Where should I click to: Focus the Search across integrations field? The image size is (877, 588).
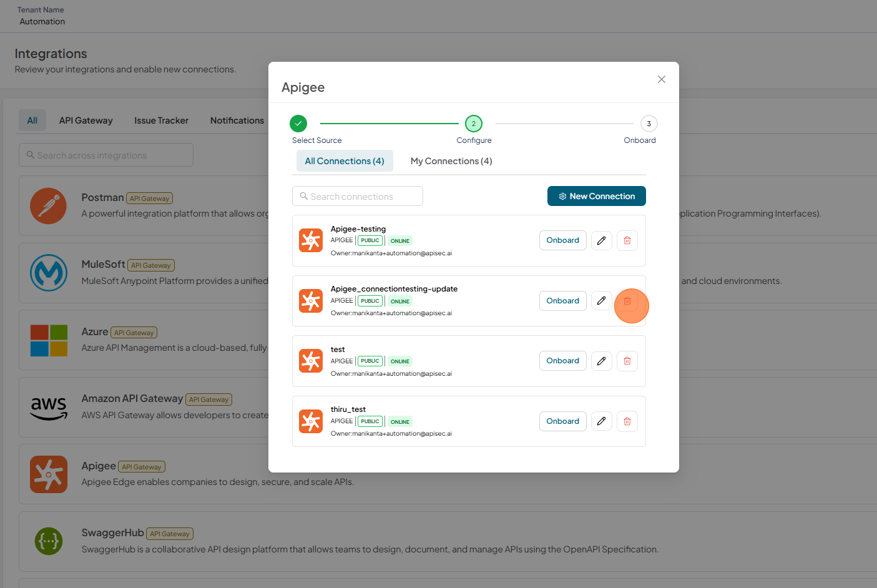click(x=106, y=155)
